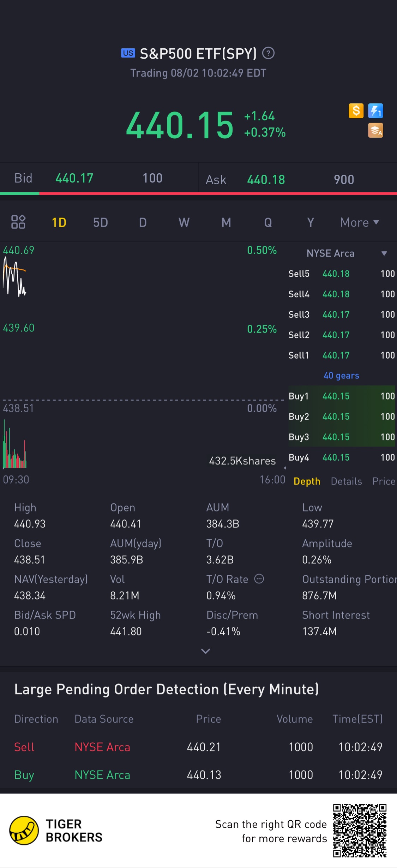Tap the Sell4 order book row
Screen dimensions: 397x868
pyautogui.click(x=342, y=294)
